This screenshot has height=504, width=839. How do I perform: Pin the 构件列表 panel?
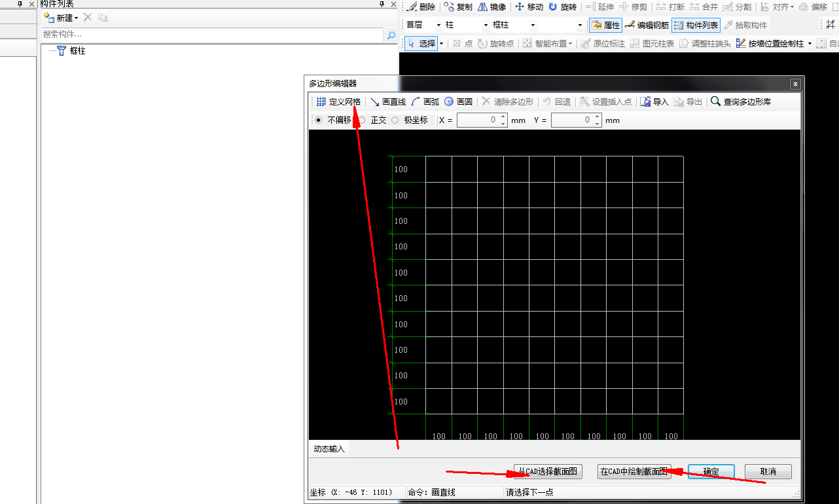point(382,4)
